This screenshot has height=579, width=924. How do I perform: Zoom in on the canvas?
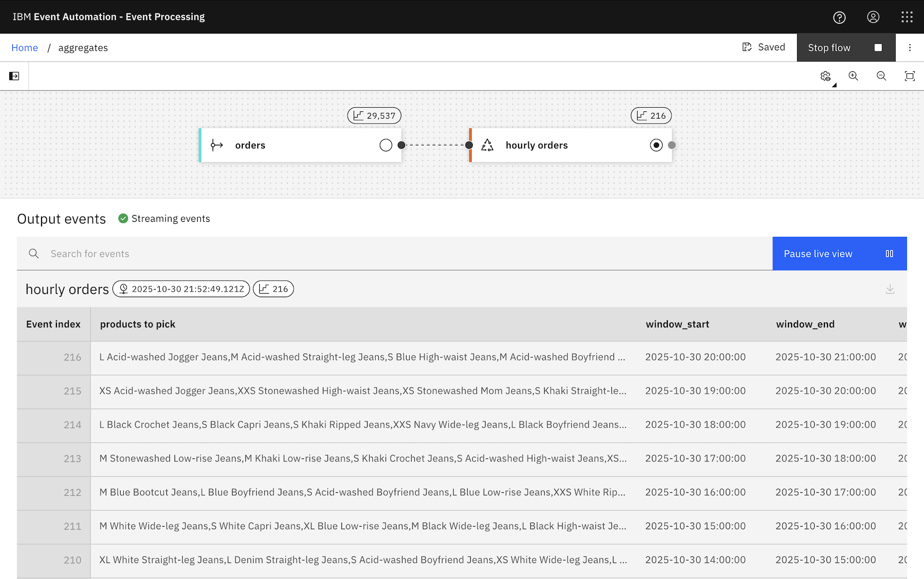click(853, 76)
